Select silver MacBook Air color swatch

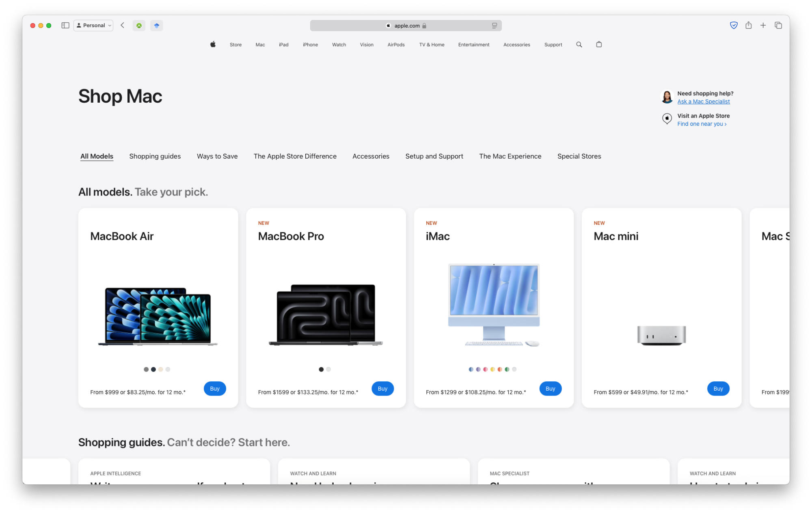click(168, 369)
